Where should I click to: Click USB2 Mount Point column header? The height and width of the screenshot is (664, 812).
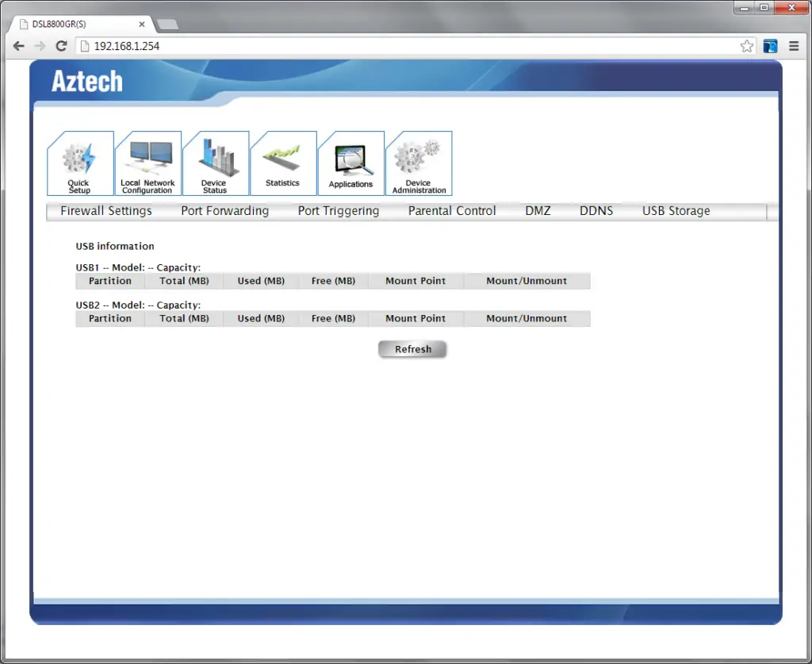click(416, 319)
